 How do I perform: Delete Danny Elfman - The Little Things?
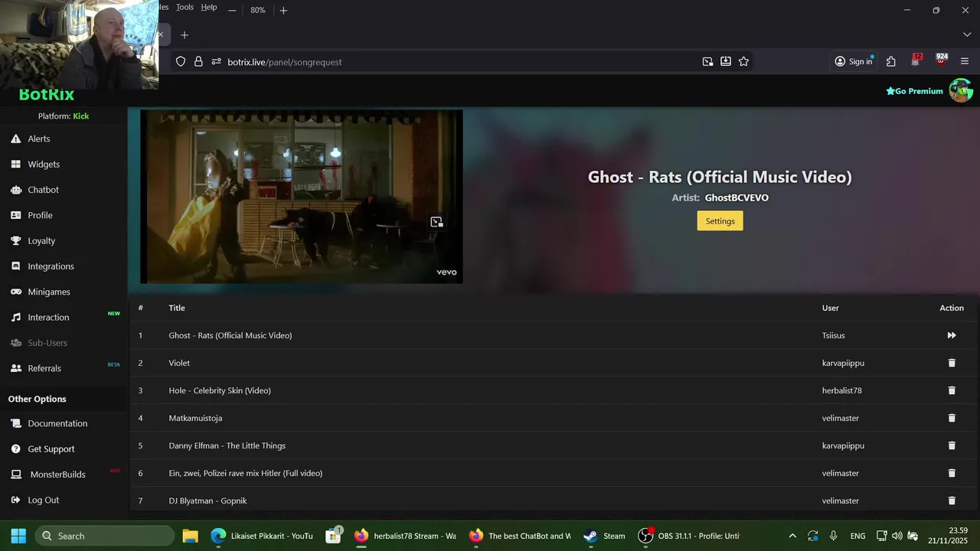pos(952,445)
